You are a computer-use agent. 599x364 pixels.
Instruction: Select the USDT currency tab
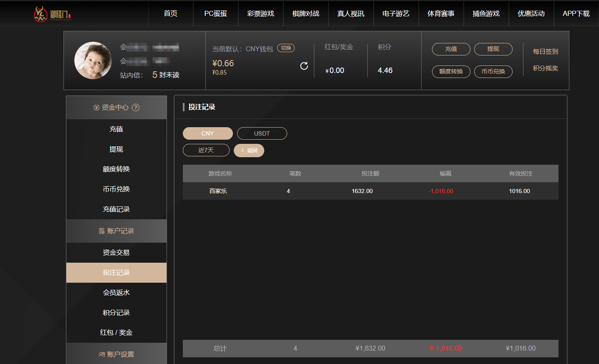[262, 133]
